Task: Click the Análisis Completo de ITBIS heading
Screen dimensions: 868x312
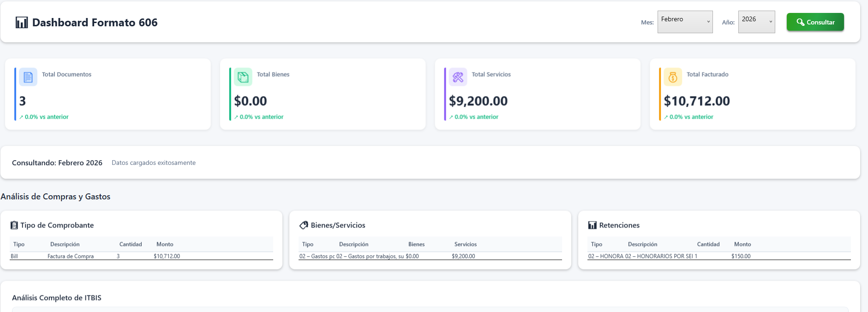Action: point(57,298)
